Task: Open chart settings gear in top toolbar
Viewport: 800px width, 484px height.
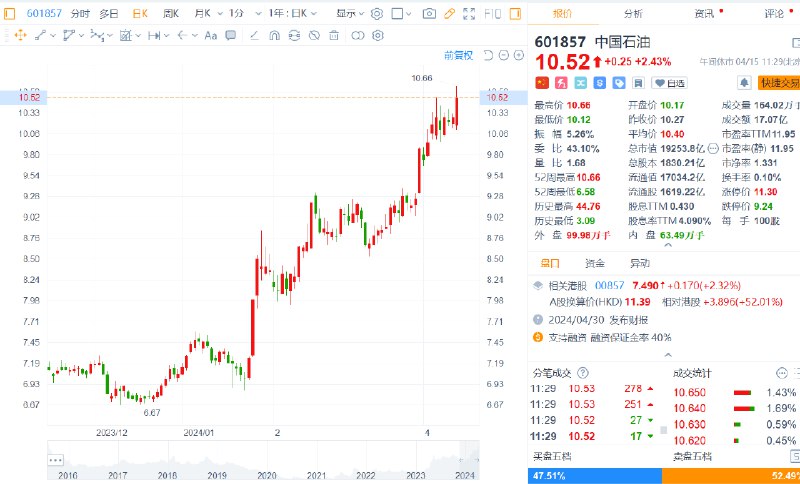Action: click(377, 14)
